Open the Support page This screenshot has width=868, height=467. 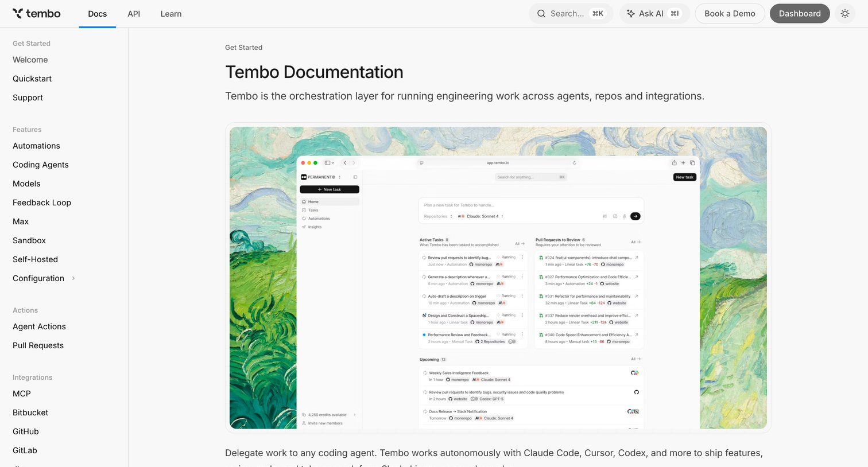point(28,98)
